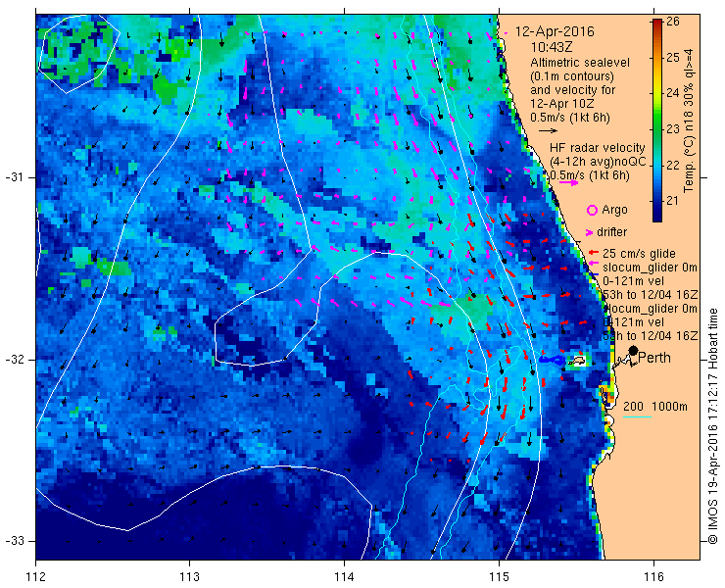Screen dimensions: 725x588
Task: Click the first 'slocum_glider 0m' legend text
Action: coord(650,267)
